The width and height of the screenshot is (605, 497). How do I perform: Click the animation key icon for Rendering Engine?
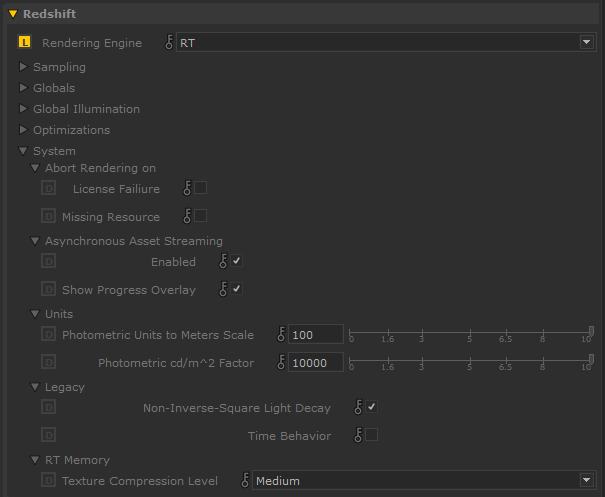click(x=169, y=42)
